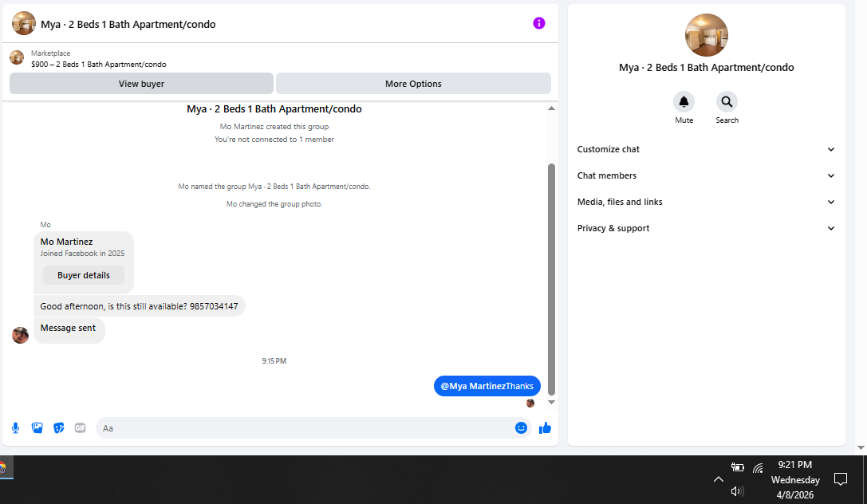Open the Windows notification center icon
Image resolution: width=867 pixels, height=504 pixels.
[x=841, y=479]
